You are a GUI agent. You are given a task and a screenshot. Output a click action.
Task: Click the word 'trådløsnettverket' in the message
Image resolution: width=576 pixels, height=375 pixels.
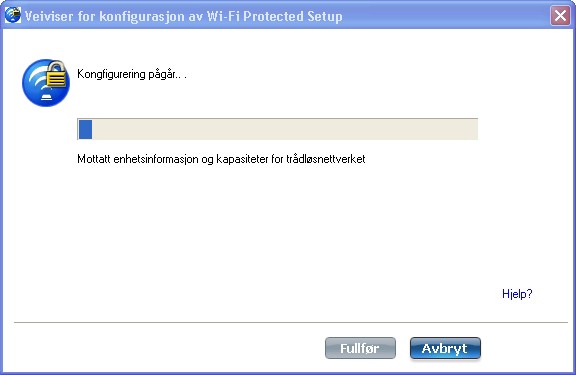click(x=325, y=159)
